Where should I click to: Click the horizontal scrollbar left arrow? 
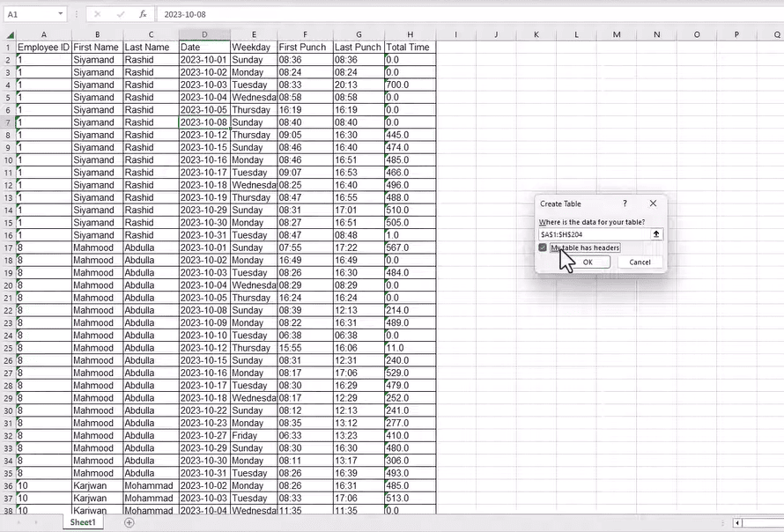pos(737,522)
